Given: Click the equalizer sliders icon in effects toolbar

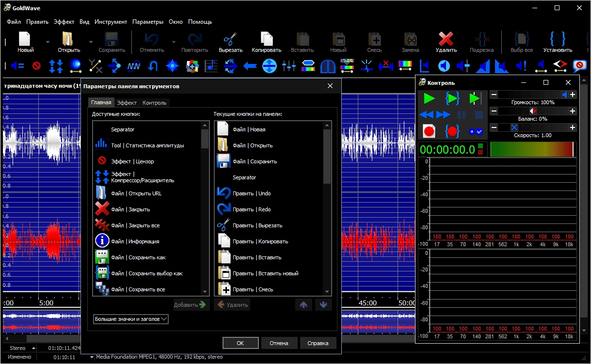Looking at the screenshot, I should (288, 65).
